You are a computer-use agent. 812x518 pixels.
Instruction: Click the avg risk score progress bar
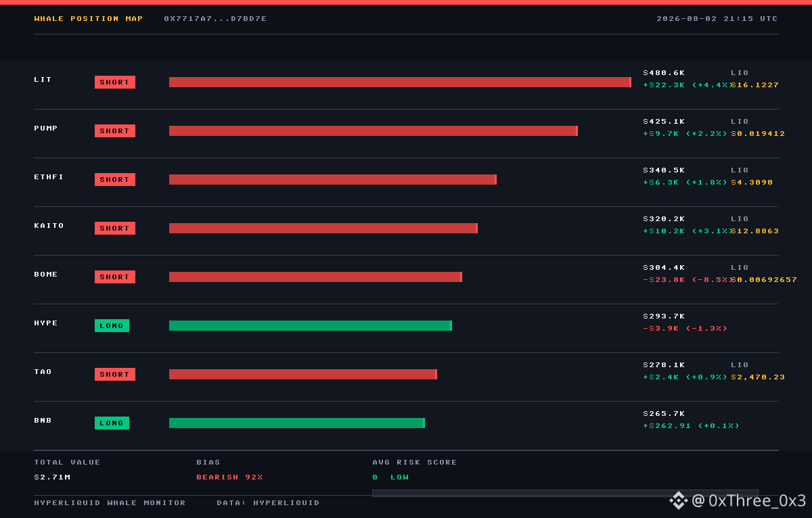pyautogui.click(x=565, y=493)
